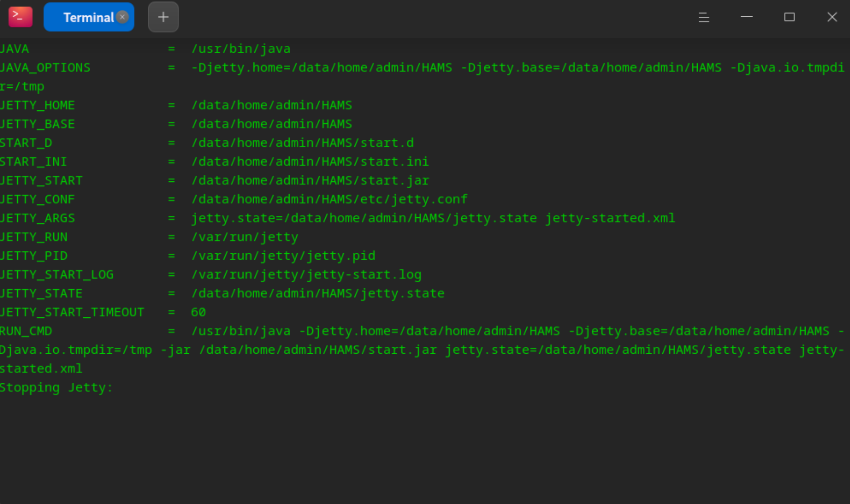
Task: Click the JETTY_HOME variable name
Action: coord(37,105)
